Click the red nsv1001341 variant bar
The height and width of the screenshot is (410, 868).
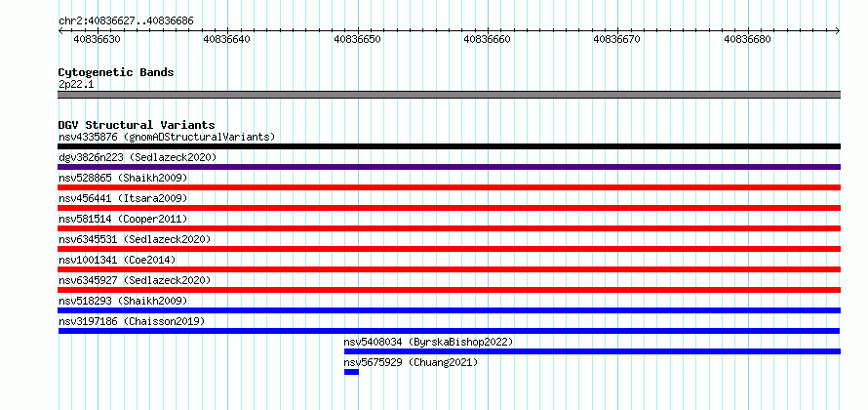point(449,269)
